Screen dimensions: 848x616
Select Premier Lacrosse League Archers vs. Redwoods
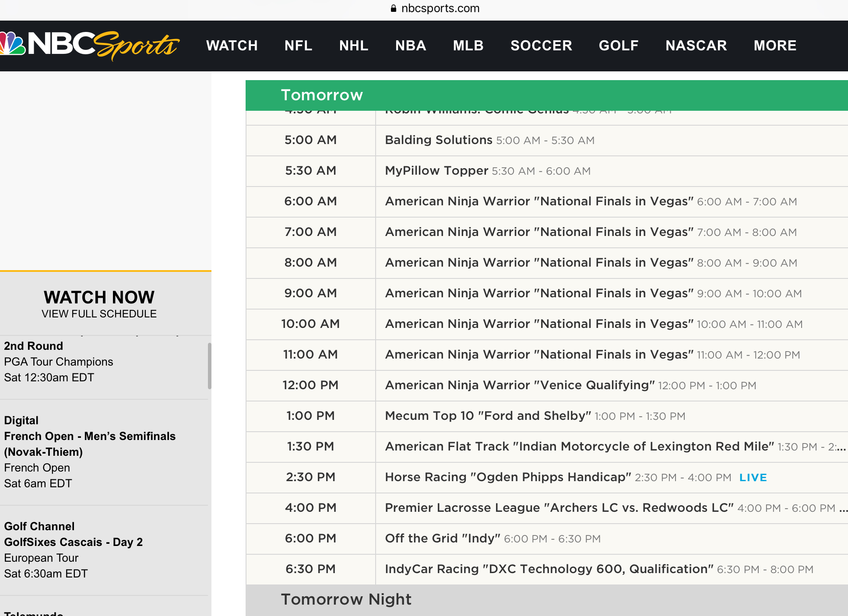[612, 508]
